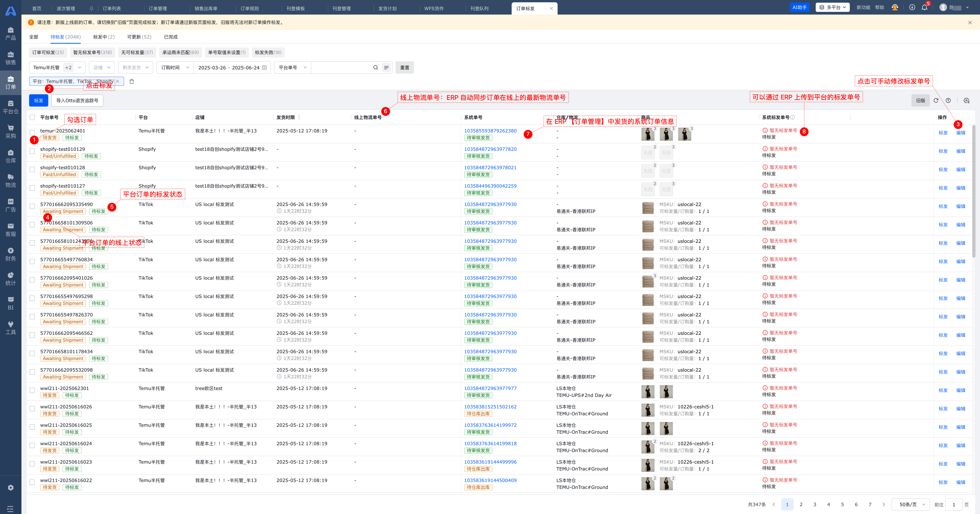Switch to the 可更新 (52) tab
Viewport: 980px width, 514px height.
pyautogui.click(x=139, y=37)
